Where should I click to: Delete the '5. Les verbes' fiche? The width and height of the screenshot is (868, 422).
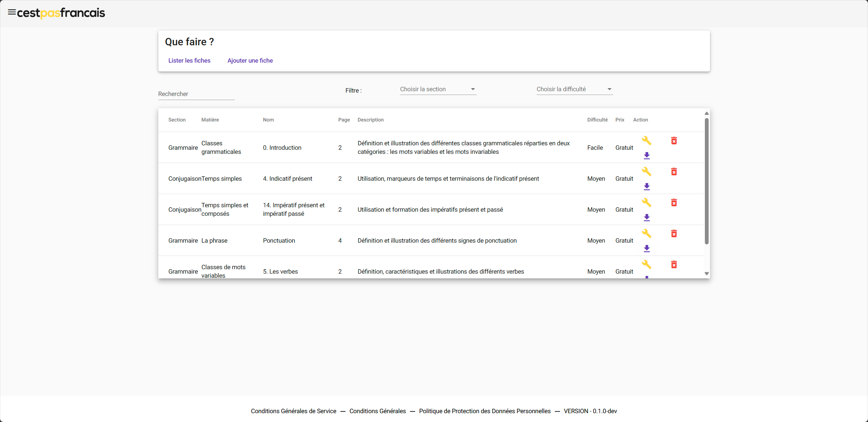click(674, 264)
